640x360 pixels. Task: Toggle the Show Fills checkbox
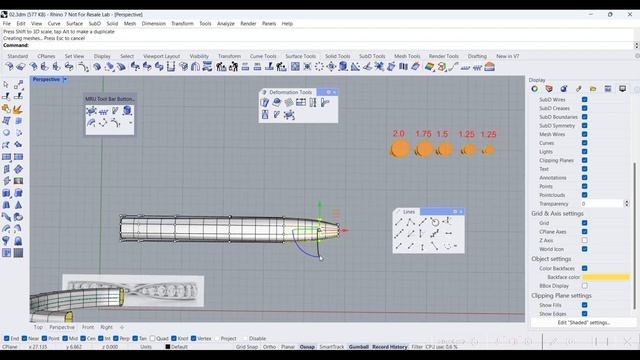(x=584, y=305)
